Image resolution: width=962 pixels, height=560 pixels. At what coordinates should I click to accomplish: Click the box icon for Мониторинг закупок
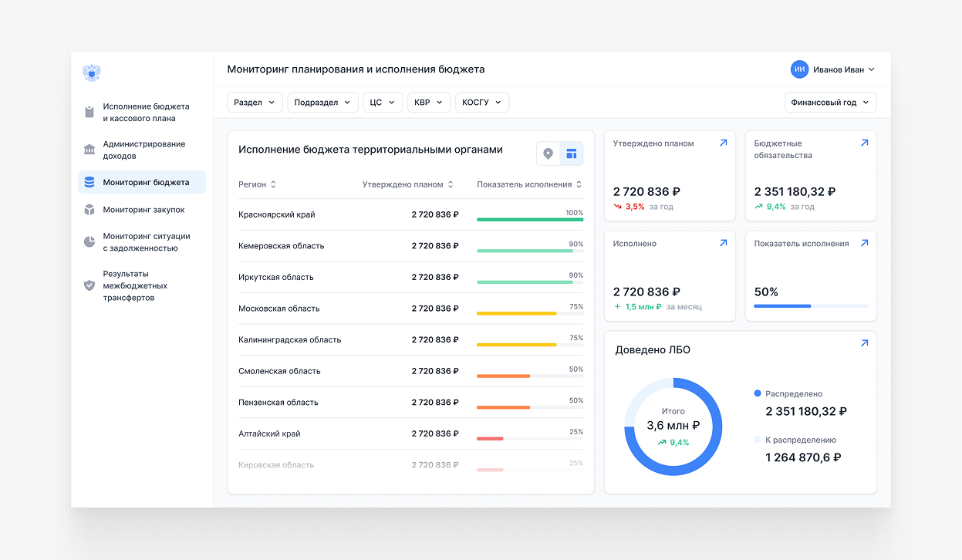tap(89, 210)
